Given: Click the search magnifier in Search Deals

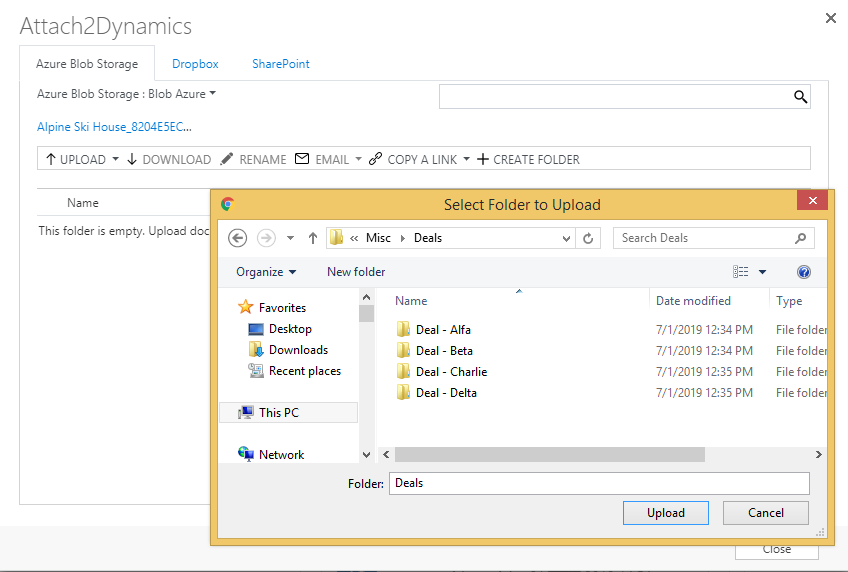Looking at the screenshot, I should (x=801, y=238).
